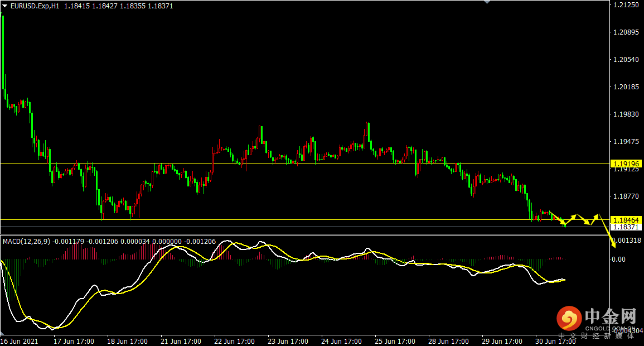Click the MACD scale value 0.001318
644x346 pixels.
[627, 240]
